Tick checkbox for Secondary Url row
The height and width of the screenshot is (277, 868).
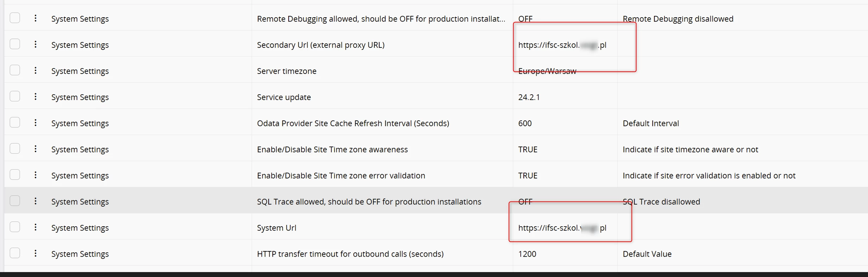pos(15,44)
